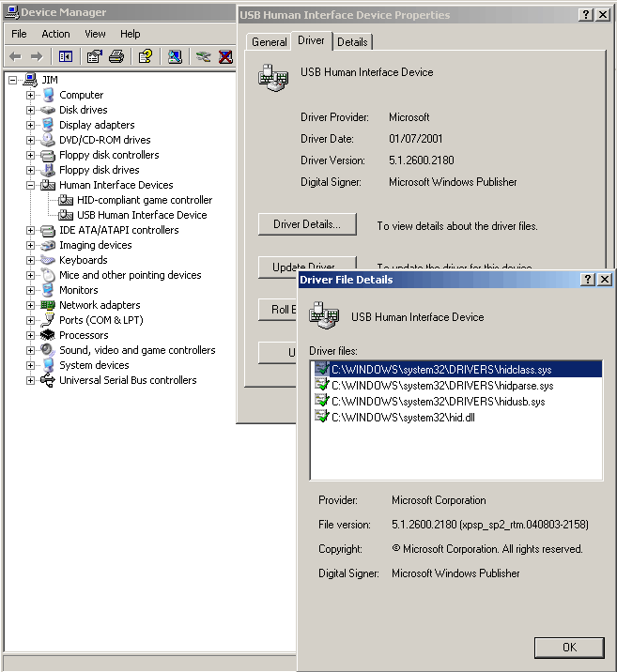Image resolution: width=617 pixels, height=672 pixels.
Task: Click the Disable device toolbar icon
Action: point(203,56)
